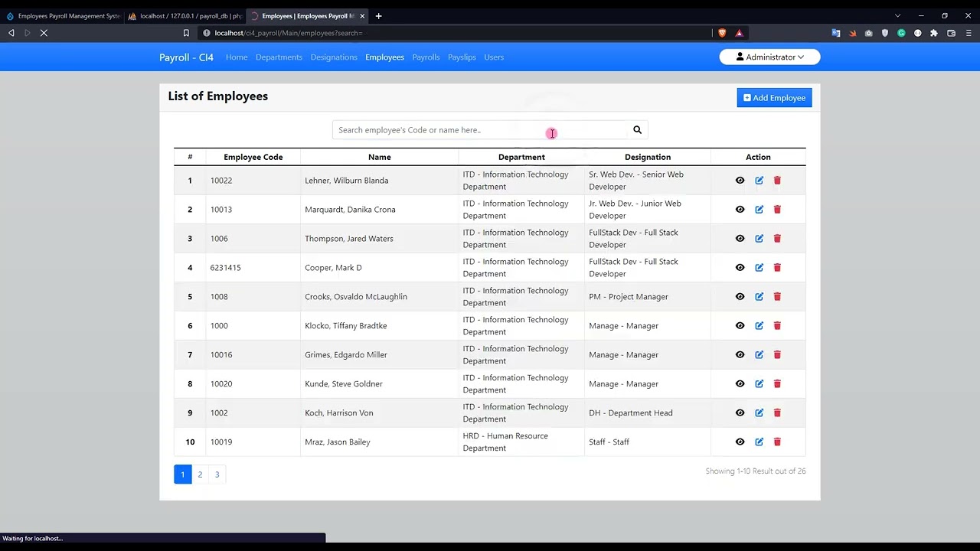The height and width of the screenshot is (551, 980).
Task: Delete employee Grimes, Edgardo Miller
Action: (777, 355)
